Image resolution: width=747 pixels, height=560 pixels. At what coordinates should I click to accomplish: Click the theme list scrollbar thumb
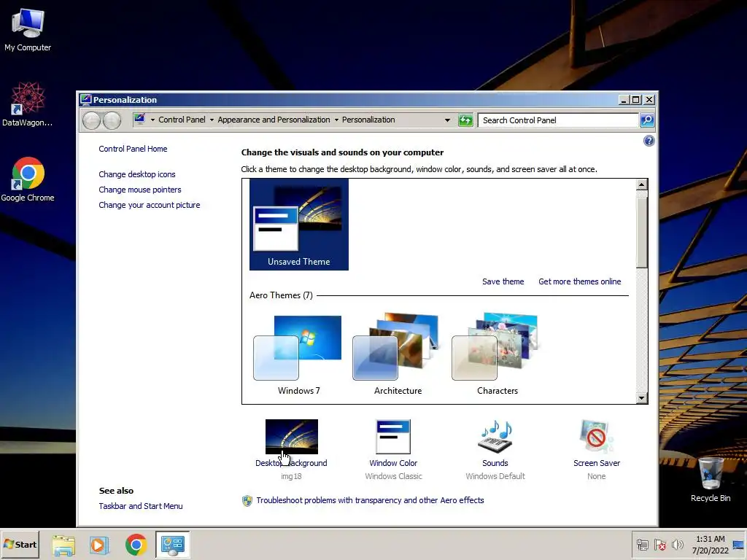[642, 233]
